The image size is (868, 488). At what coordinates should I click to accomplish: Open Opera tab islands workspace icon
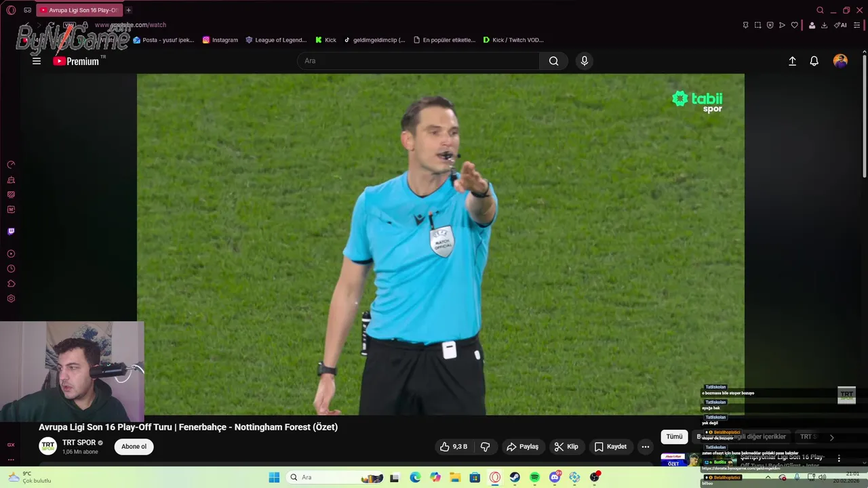[27, 10]
